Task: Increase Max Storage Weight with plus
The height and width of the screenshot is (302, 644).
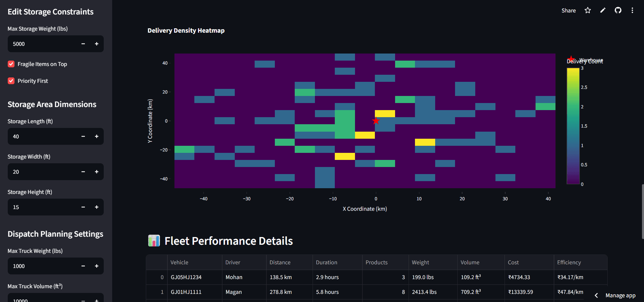Action: tap(97, 44)
